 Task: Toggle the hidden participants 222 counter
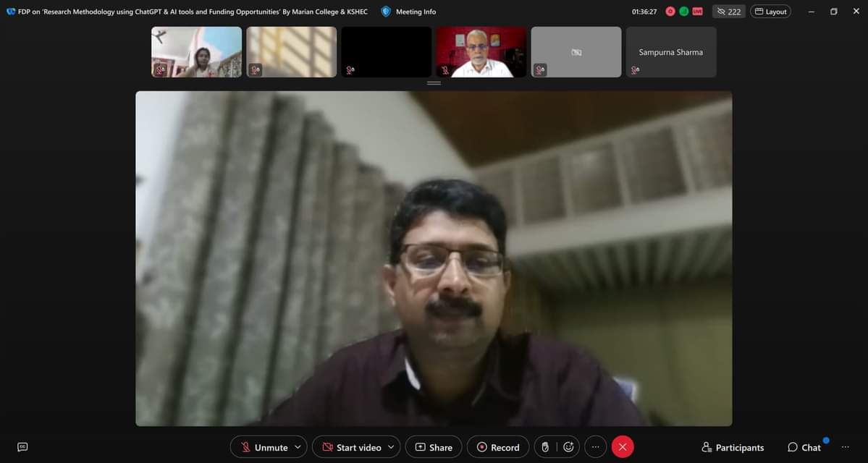tap(728, 12)
